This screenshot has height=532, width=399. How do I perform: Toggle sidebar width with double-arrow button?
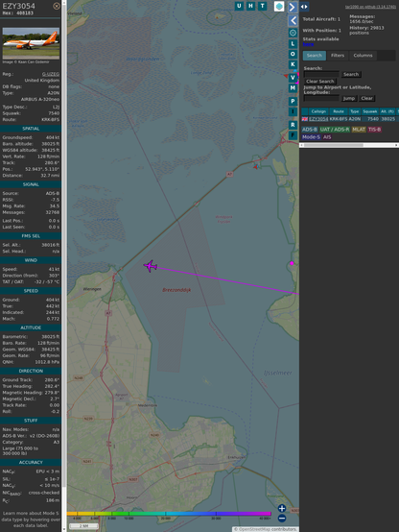[x=304, y=7]
